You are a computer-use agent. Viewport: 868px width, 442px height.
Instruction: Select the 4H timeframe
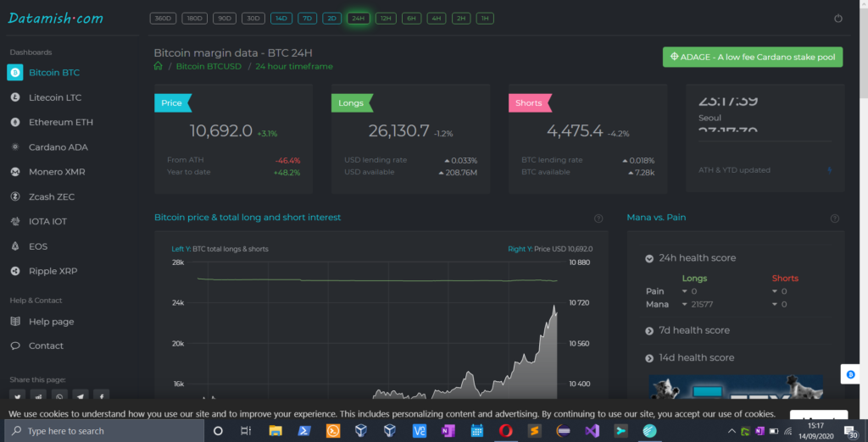(x=437, y=19)
